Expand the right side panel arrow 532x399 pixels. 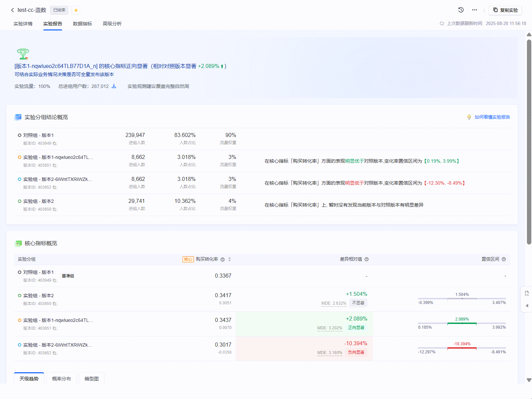[x=527, y=306]
